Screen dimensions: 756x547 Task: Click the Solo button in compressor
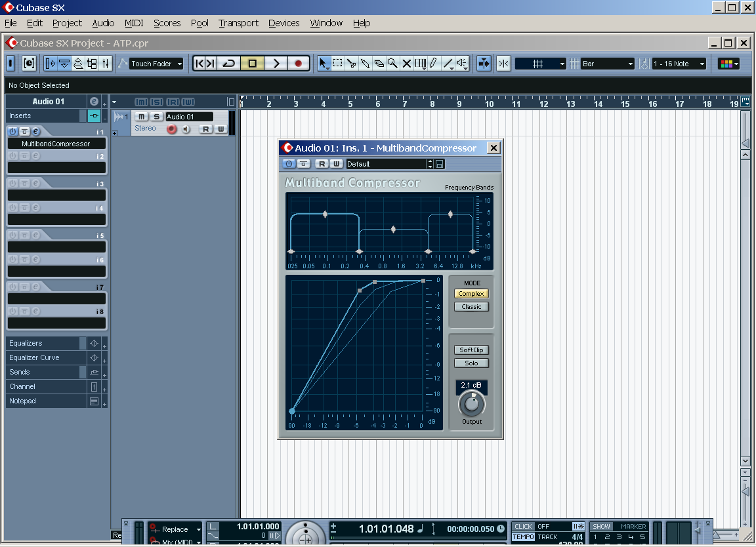(x=471, y=363)
